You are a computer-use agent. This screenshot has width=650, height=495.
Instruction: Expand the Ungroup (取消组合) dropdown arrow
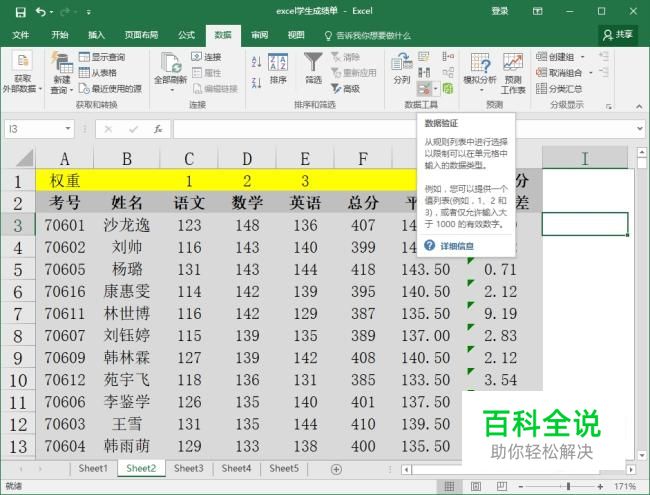click(x=591, y=73)
